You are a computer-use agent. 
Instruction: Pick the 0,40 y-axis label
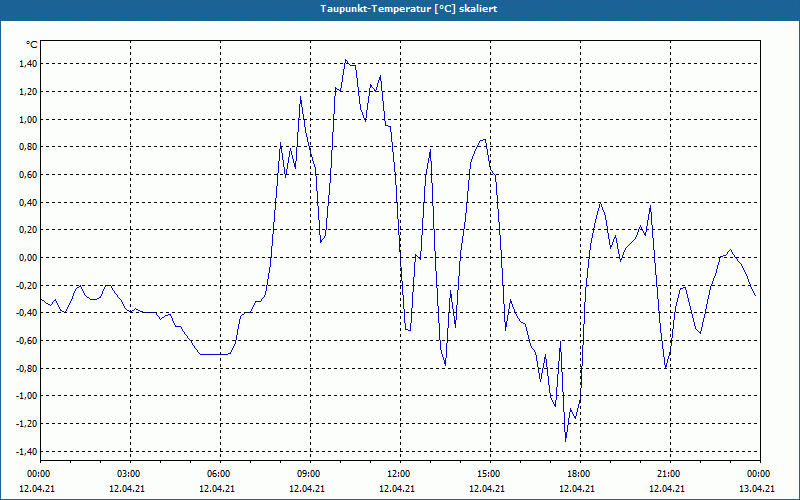(x=28, y=203)
